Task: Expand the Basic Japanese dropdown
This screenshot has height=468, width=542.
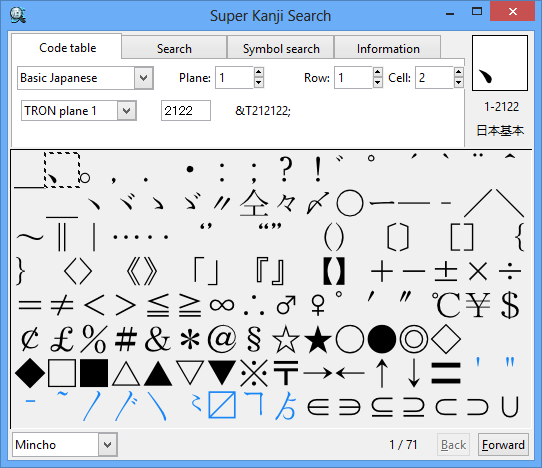Action: [144, 78]
